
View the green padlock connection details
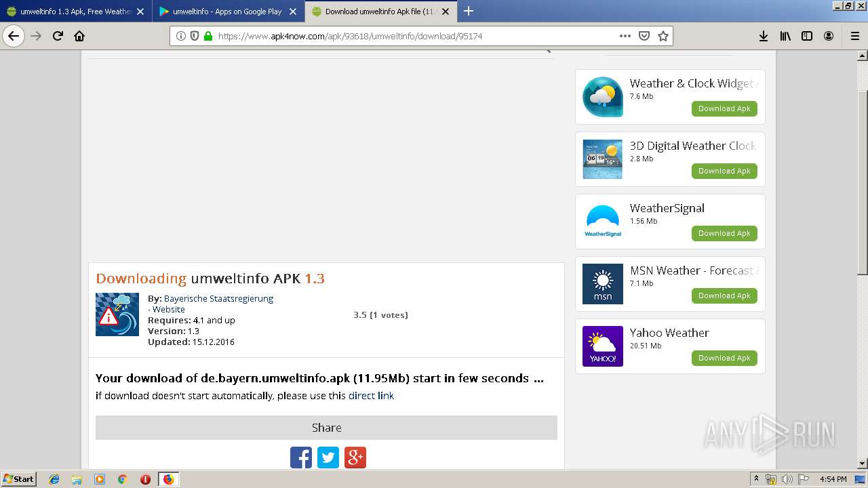tap(208, 36)
